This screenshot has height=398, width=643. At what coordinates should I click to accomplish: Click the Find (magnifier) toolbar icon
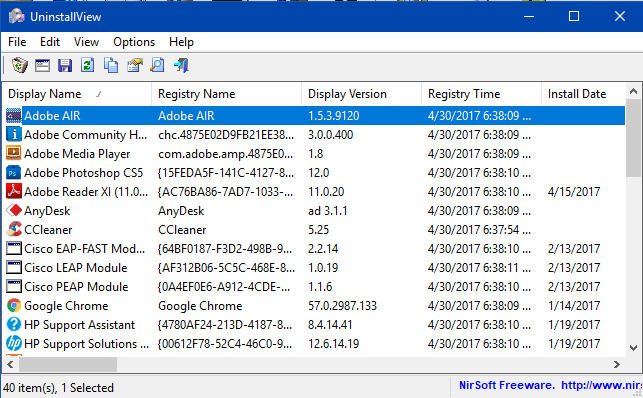157,65
